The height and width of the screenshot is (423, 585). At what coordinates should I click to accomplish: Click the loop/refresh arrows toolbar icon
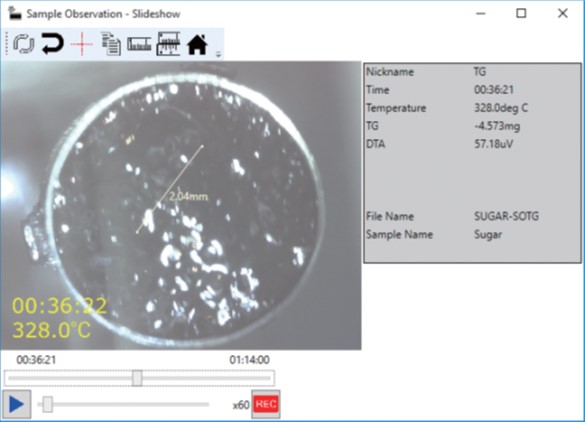coord(24,44)
